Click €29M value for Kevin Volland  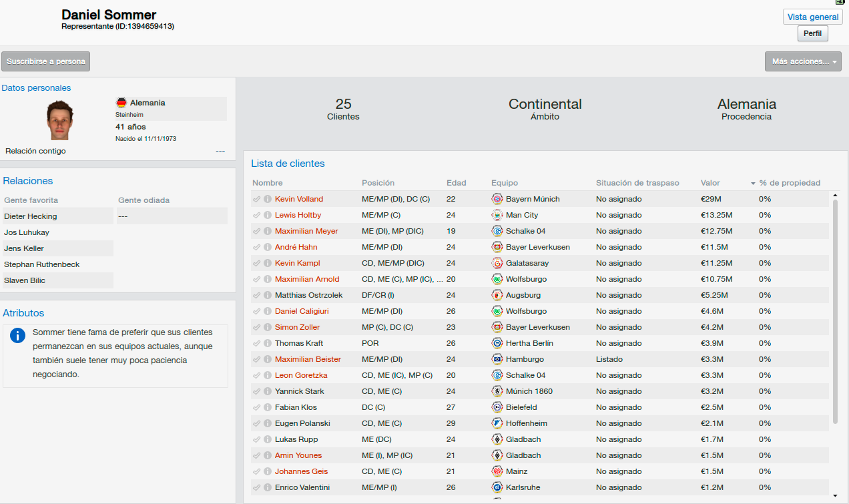point(712,199)
